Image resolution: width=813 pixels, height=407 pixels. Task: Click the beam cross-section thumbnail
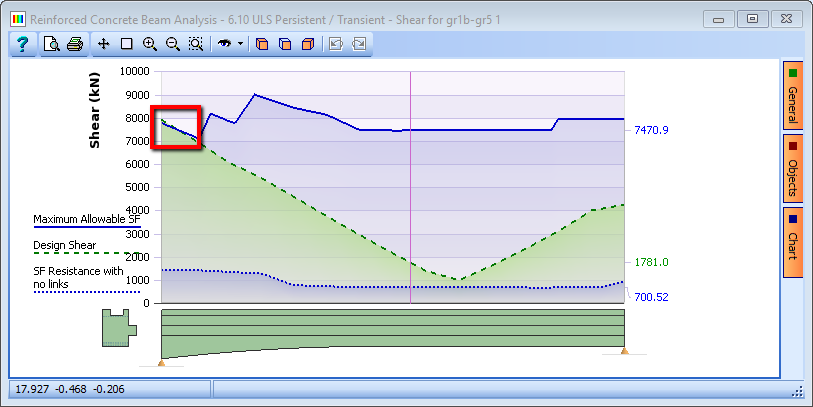click(119, 328)
